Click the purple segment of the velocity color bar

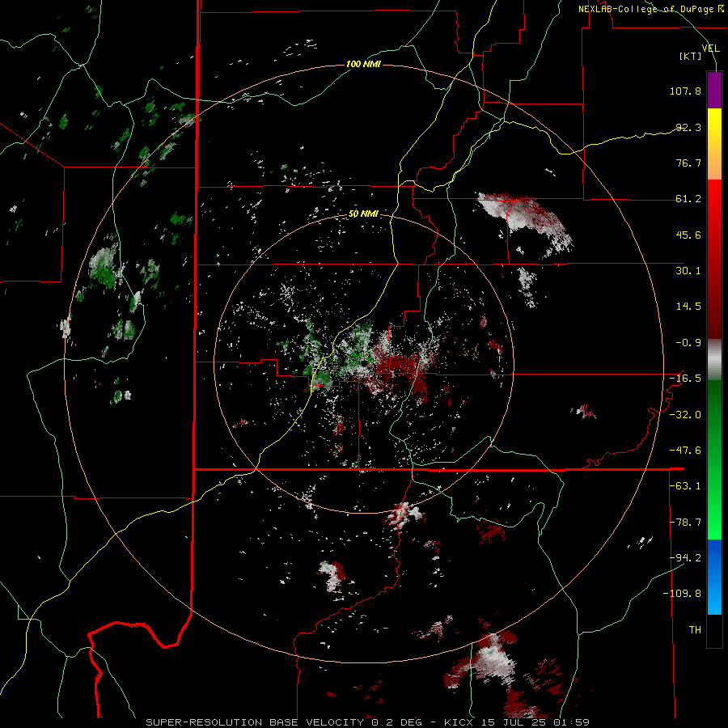[x=714, y=91]
